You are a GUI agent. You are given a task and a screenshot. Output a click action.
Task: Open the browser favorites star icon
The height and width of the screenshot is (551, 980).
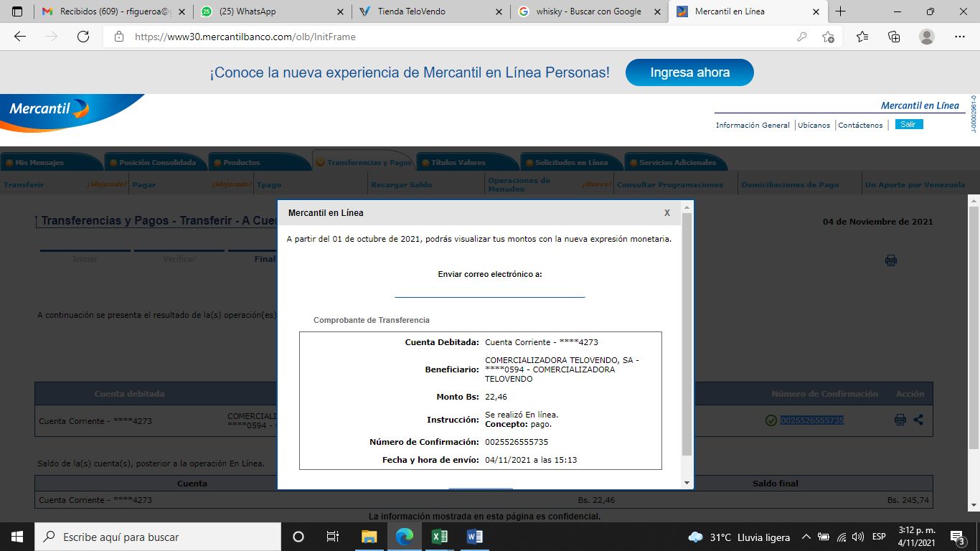tap(862, 37)
